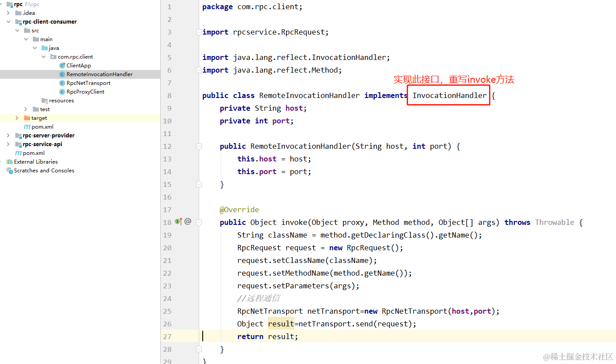
Task: Click the implements-method gutter icon on line 18
Action: coord(178,222)
